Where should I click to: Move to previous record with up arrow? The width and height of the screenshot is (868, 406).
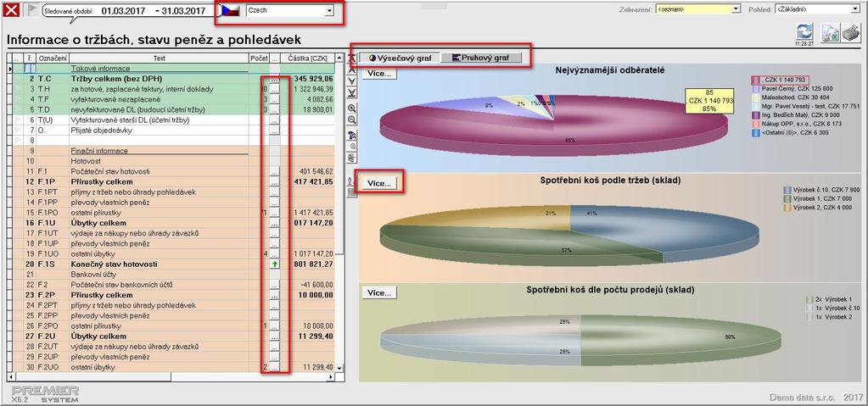351,70
